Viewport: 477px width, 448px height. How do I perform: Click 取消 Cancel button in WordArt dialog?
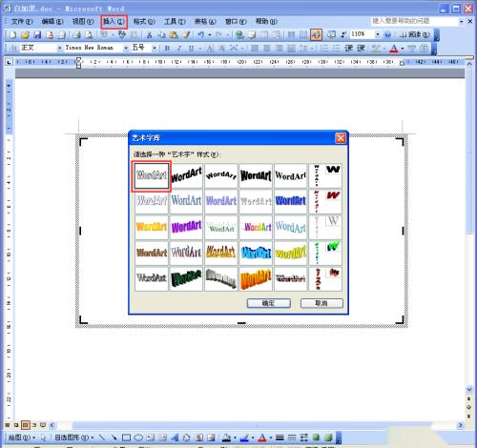click(321, 303)
